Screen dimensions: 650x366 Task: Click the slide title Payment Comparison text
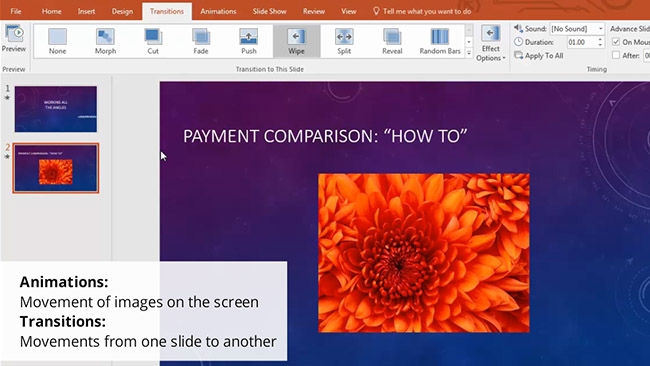[325, 136]
